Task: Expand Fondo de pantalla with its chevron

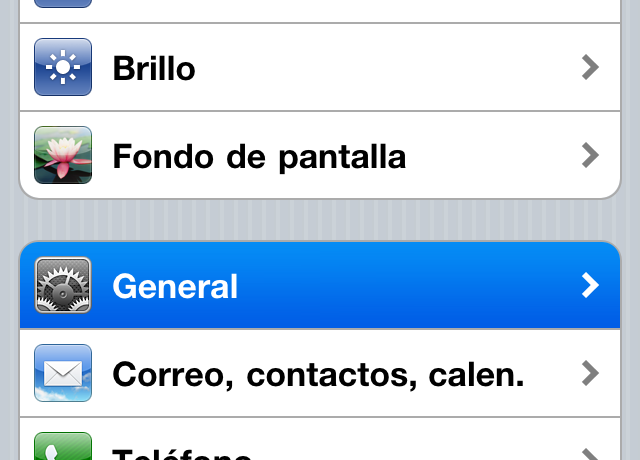Action: [590, 155]
